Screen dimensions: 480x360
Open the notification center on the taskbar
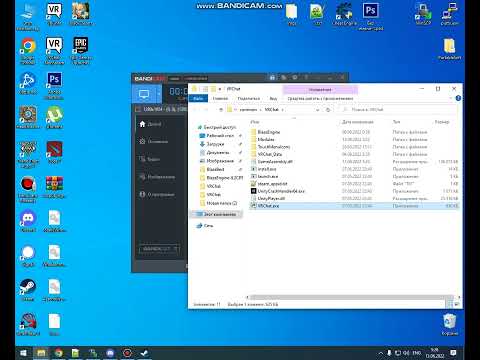pos(454,353)
